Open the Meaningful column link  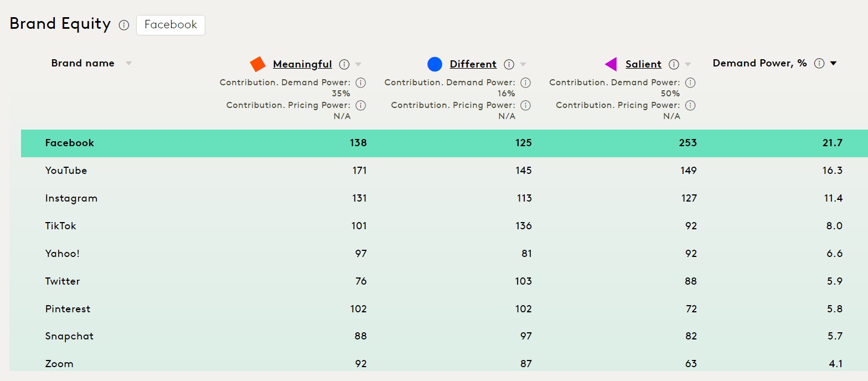pos(302,64)
